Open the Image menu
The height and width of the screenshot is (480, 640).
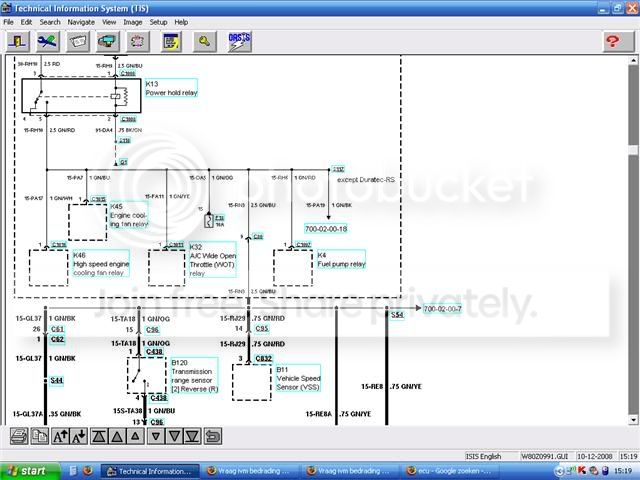[x=133, y=22]
